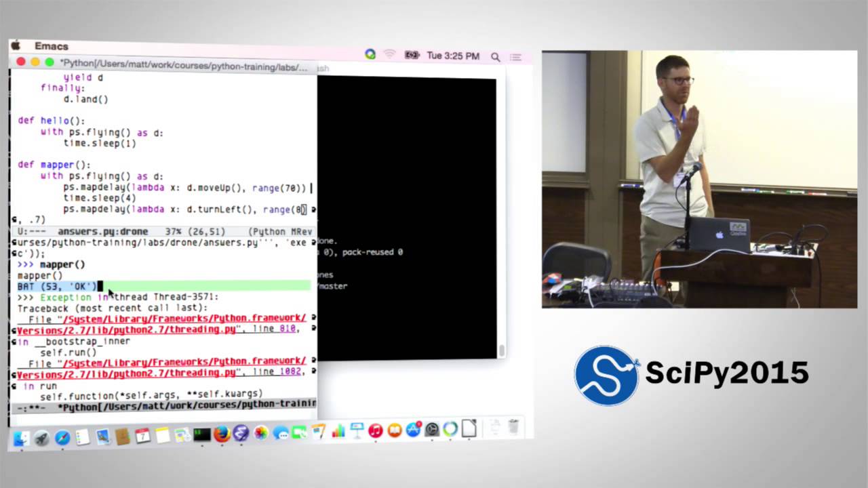Open Launchpad rocket icon in dock
This screenshot has width=868, height=488.
[x=42, y=439]
